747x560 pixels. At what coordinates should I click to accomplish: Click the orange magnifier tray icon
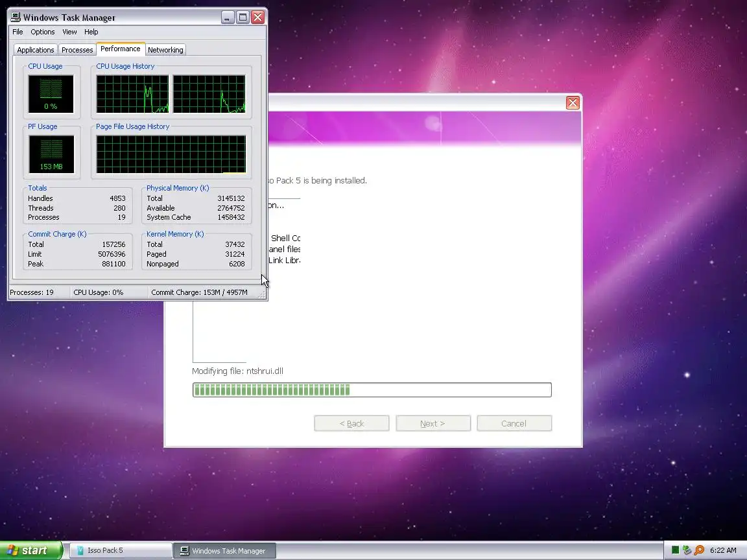coord(699,550)
